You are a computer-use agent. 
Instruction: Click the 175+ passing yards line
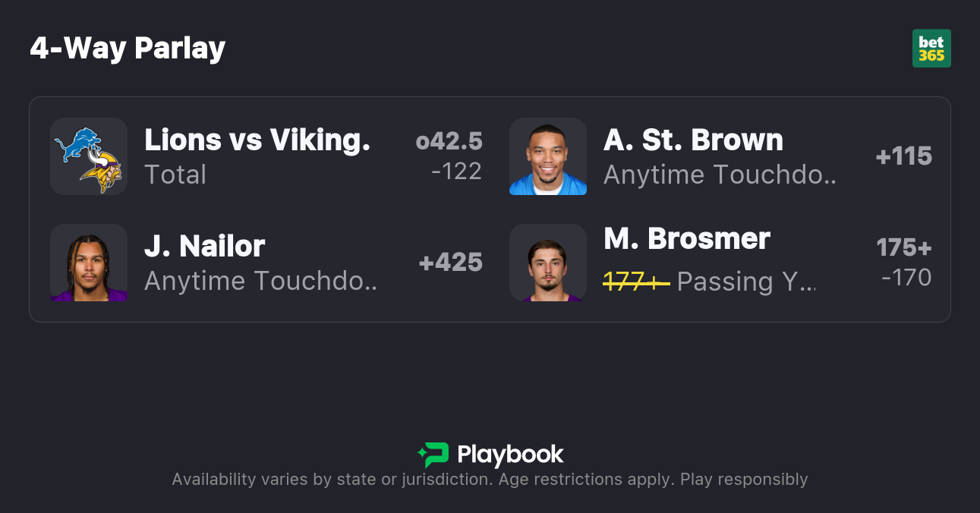[903, 247]
